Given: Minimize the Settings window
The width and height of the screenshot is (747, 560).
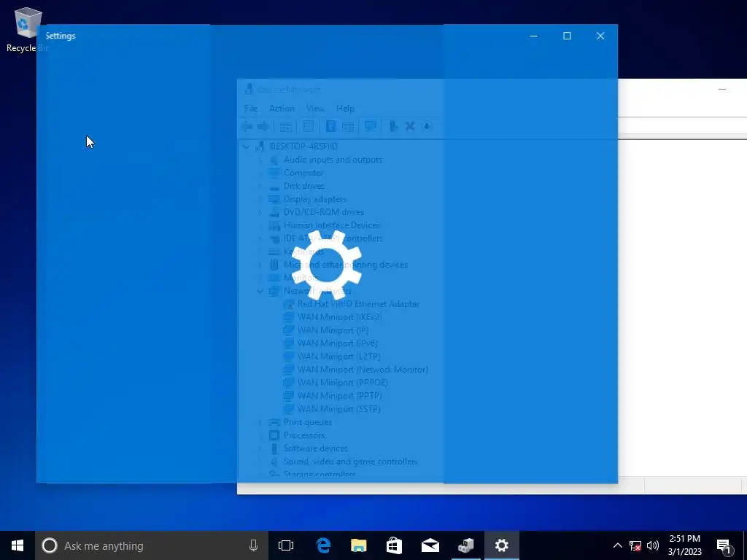Looking at the screenshot, I should click(533, 36).
